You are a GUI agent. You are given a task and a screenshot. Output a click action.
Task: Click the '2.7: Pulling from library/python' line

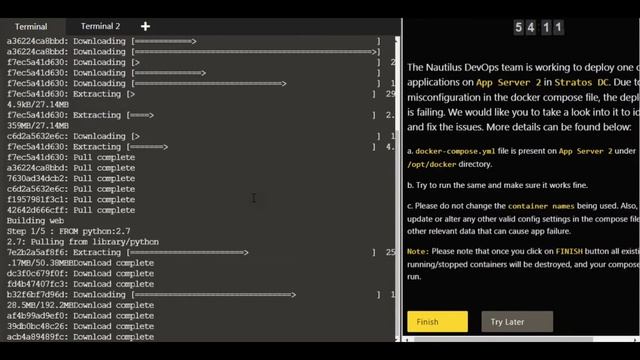click(83, 242)
